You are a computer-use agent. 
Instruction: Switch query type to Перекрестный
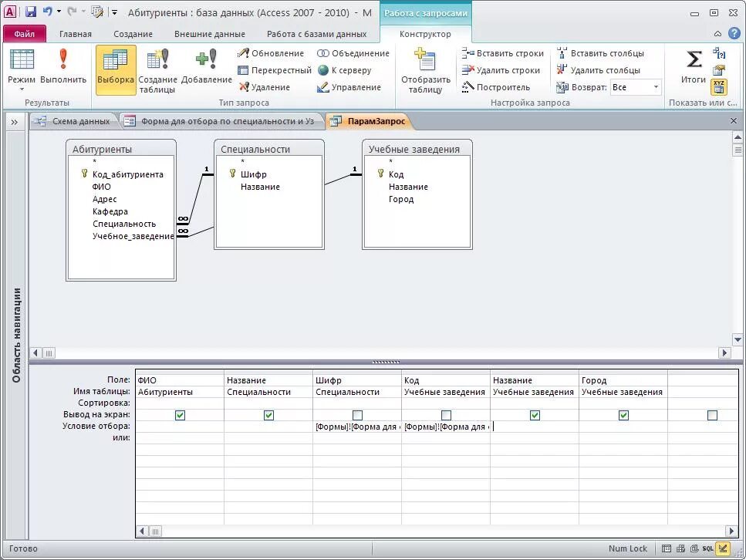click(275, 70)
